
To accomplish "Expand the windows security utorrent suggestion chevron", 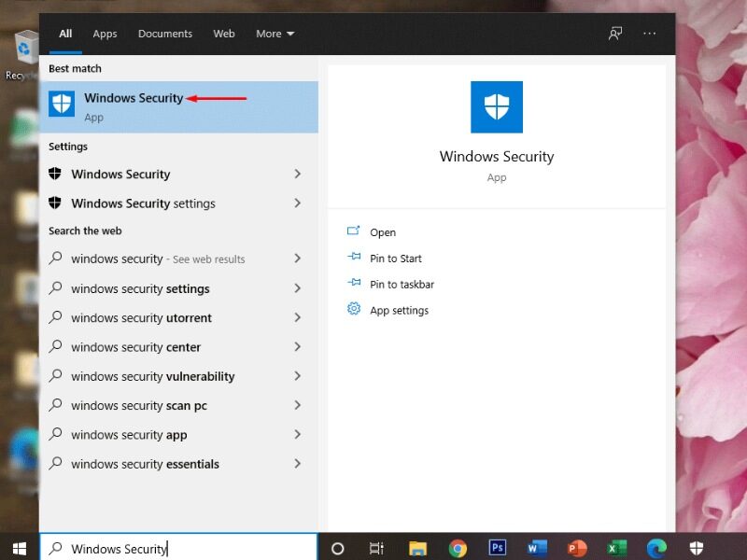I will (x=297, y=318).
